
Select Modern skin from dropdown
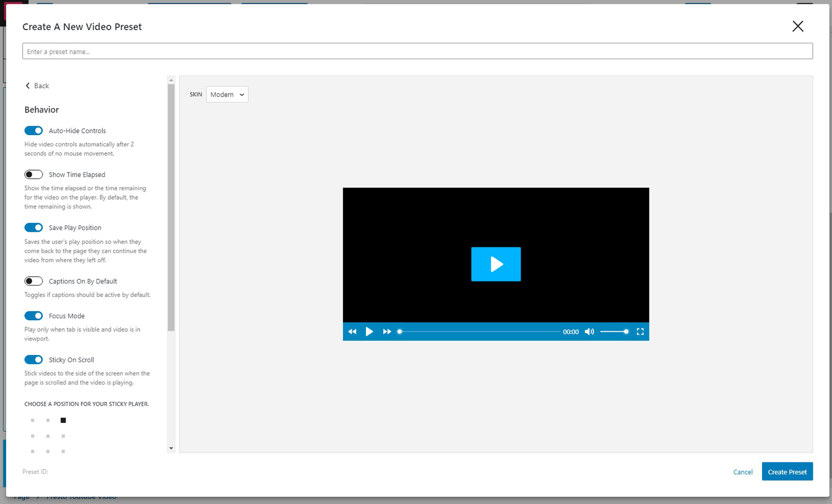[x=227, y=94]
